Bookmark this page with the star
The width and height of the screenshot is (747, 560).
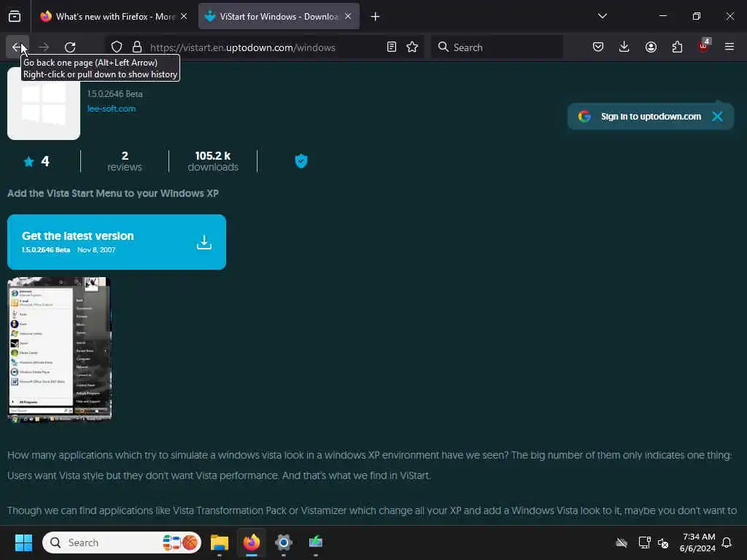click(412, 47)
